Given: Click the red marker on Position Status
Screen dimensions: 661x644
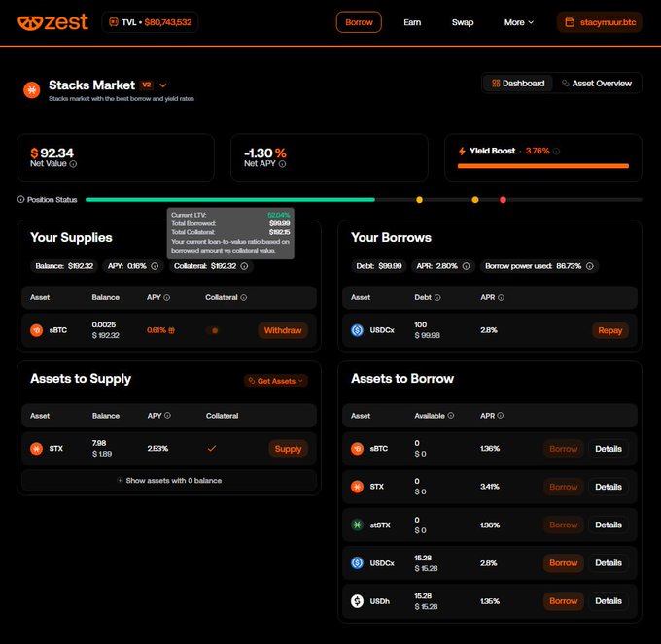Looking at the screenshot, I should click(x=503, y=200).
